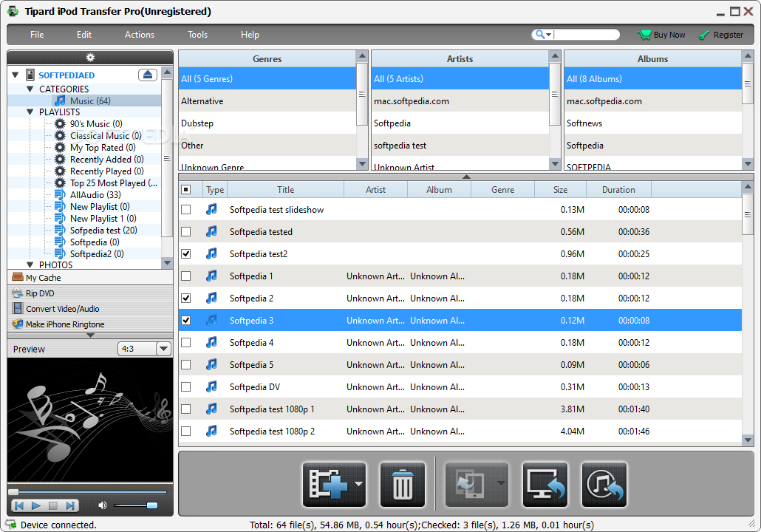
Task: Open the Edit menu
Action: (x=84, y=35)
